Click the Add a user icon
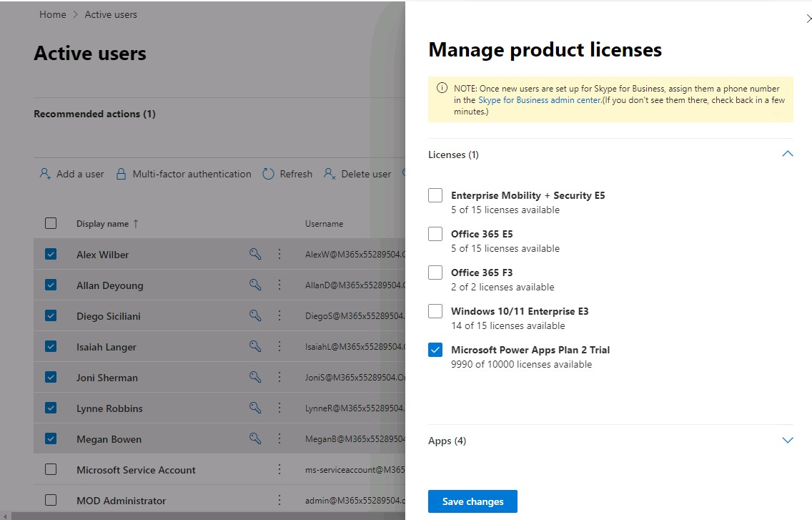Screen dimensions: 812x520 (x=44, y=173)
